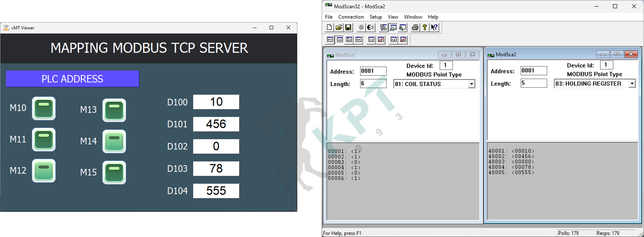Close the ModSca2 child window
644x237 pixels.
(x=631, y=54)
